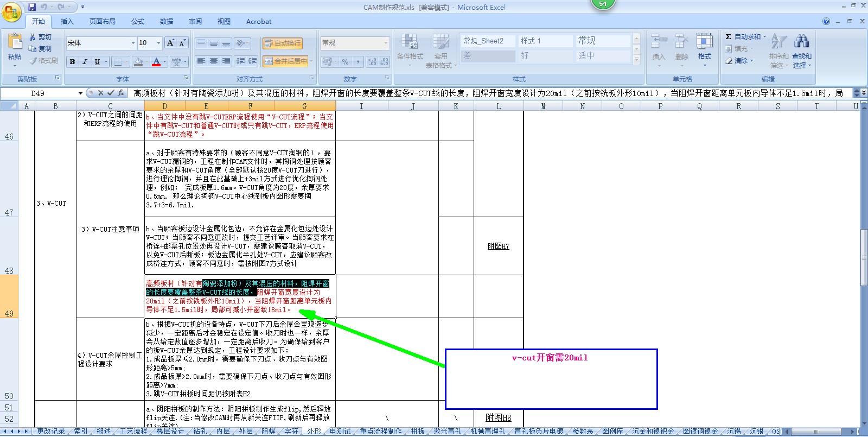Center text horizontally

(x=213, y=61)
